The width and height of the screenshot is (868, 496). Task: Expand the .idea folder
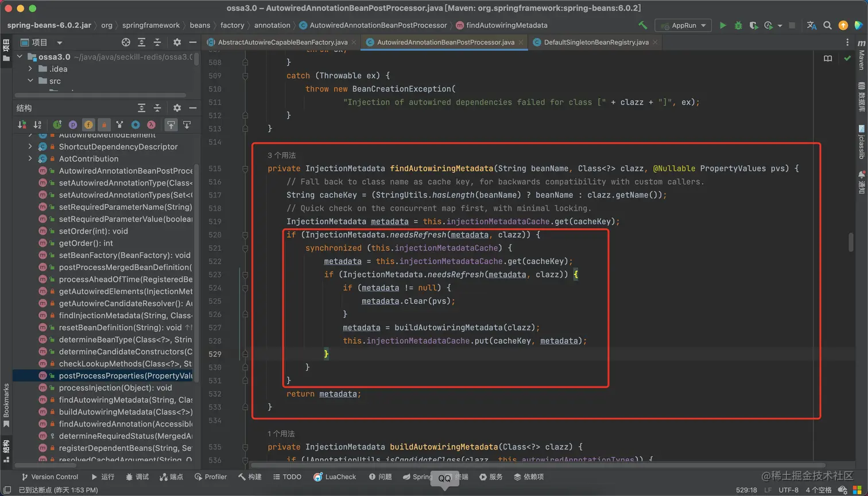(30, 69)
